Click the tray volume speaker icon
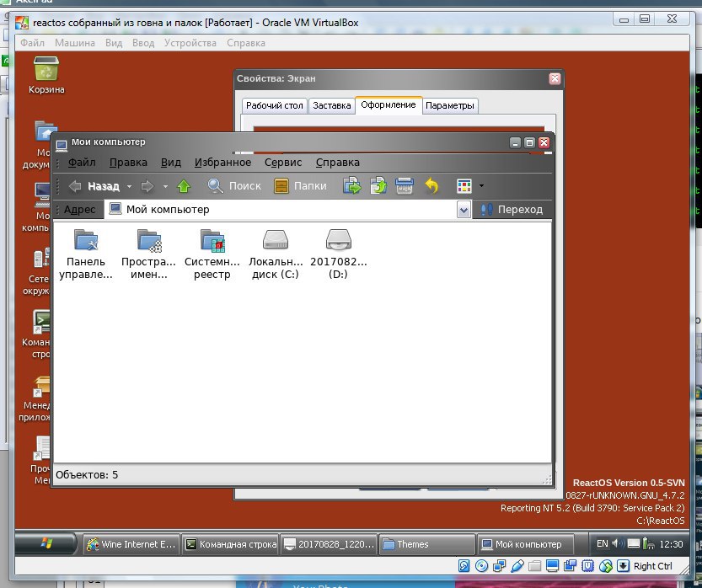 coord(619,543)
